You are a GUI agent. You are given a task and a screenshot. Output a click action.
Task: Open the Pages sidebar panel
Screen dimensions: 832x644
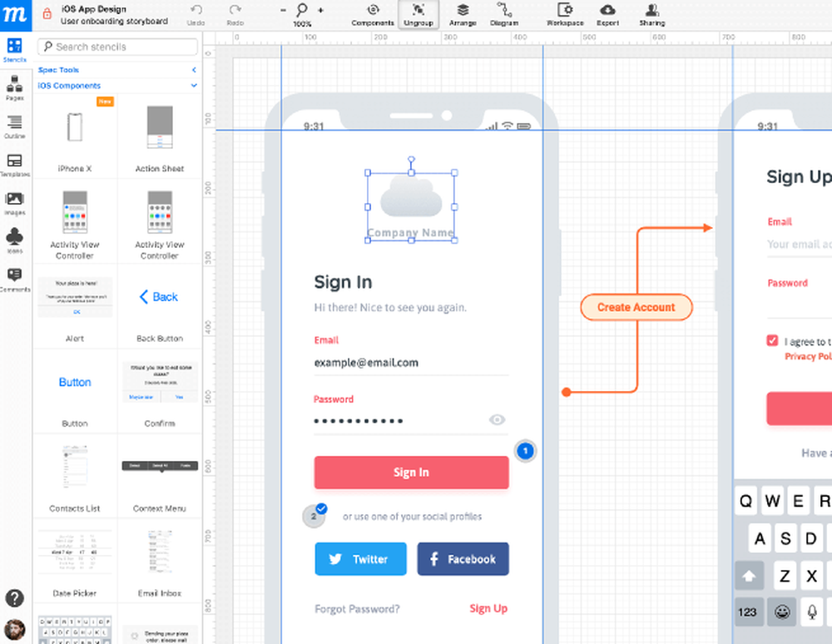[15, 88]
